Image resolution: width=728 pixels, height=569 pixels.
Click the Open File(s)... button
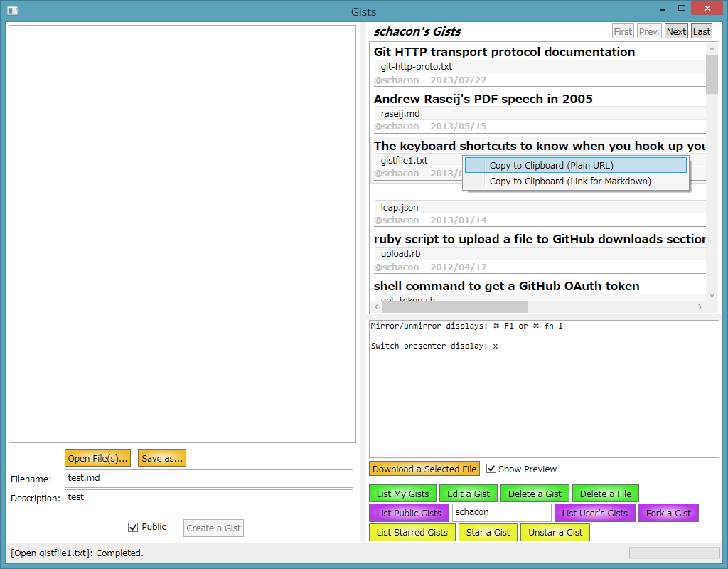click(97, 458)
